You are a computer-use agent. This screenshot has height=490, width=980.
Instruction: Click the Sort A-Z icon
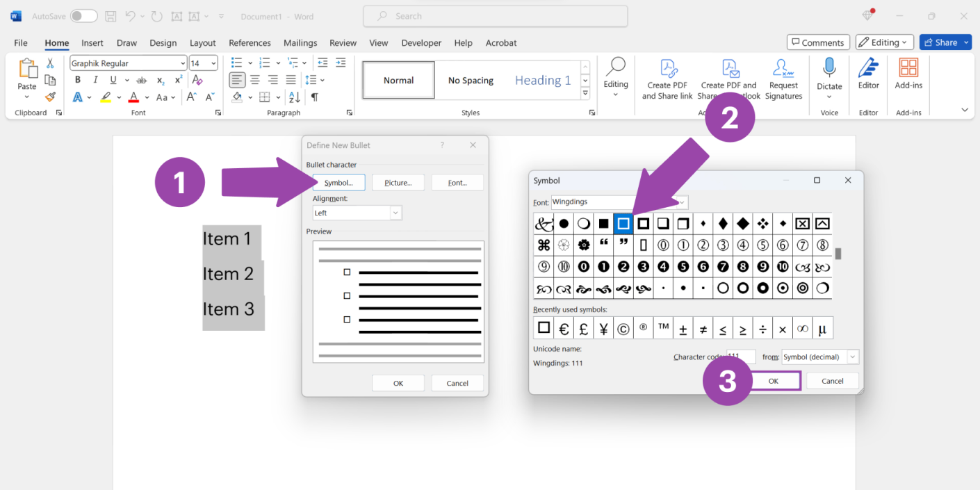click(295, 97)
